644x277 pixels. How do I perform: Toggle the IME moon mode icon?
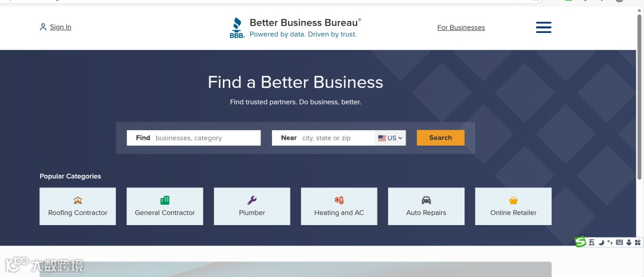(601, 242)
